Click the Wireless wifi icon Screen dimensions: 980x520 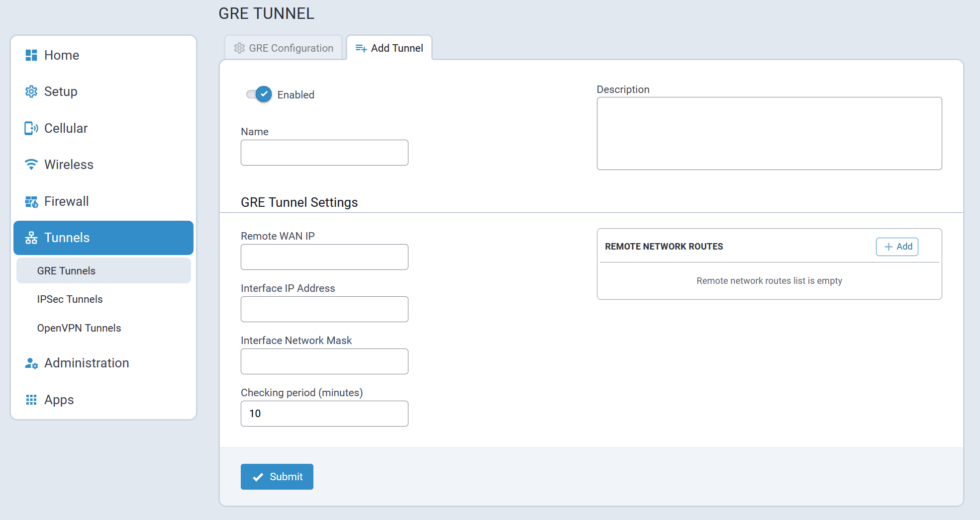[x=31, y=165]
